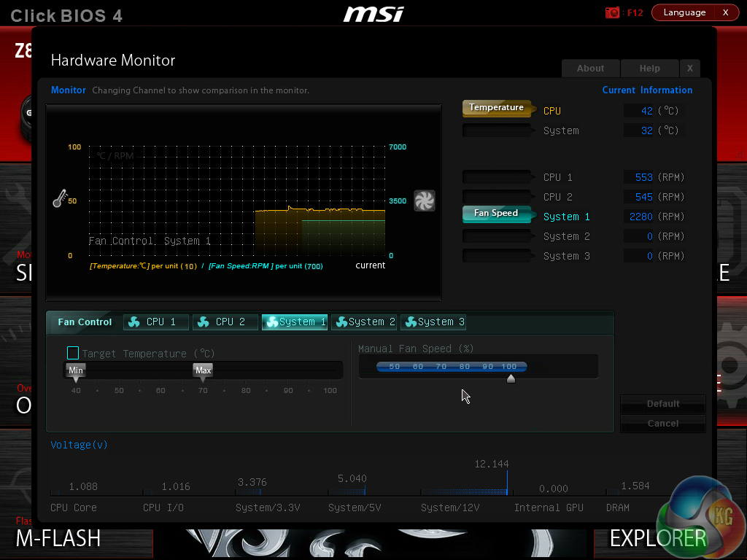Click the Voltage(v) section label
This screenshot has height=560, width=747.
pos(79,445)
